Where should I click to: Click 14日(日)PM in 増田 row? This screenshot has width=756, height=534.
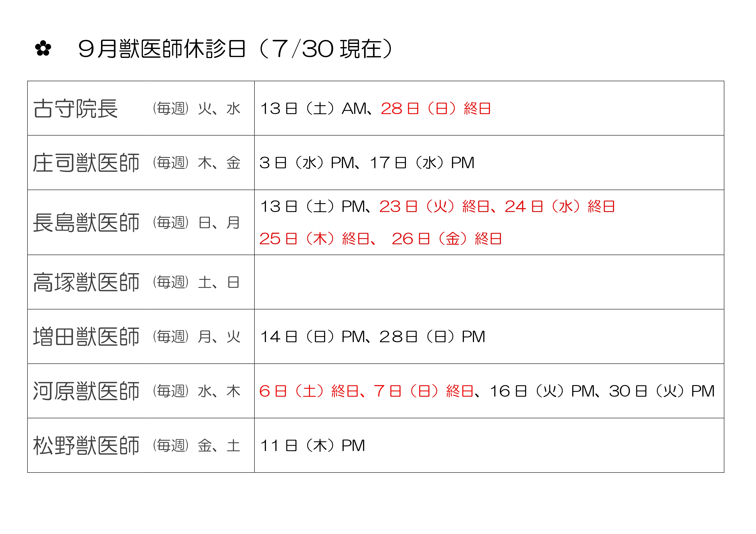tap(313, 337)
